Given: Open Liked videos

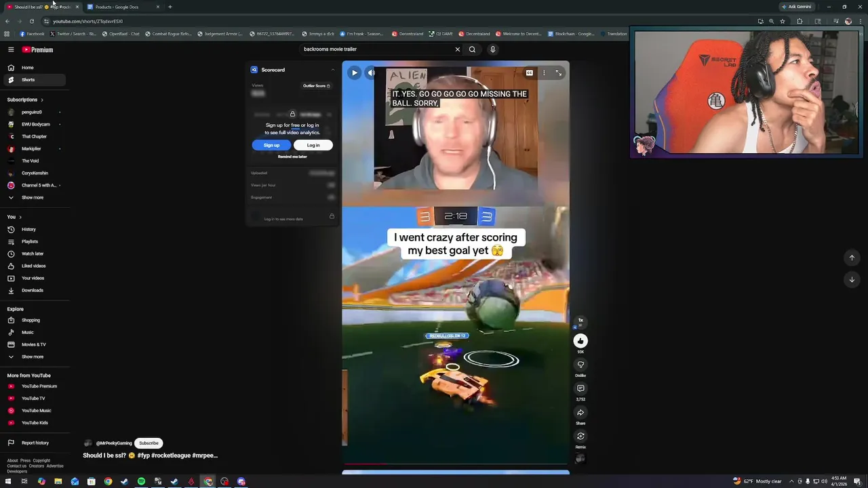Looking at the screenshot, I should [33, 266].
